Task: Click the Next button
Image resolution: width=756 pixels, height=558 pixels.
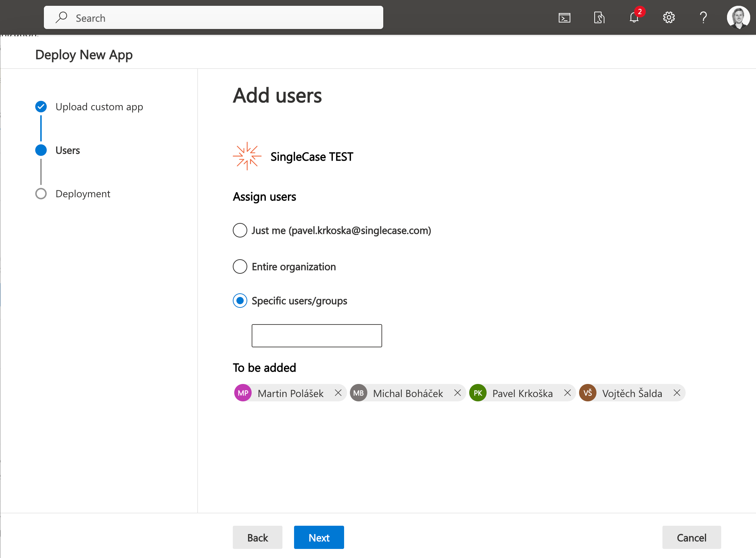Action: pos(319,537)
